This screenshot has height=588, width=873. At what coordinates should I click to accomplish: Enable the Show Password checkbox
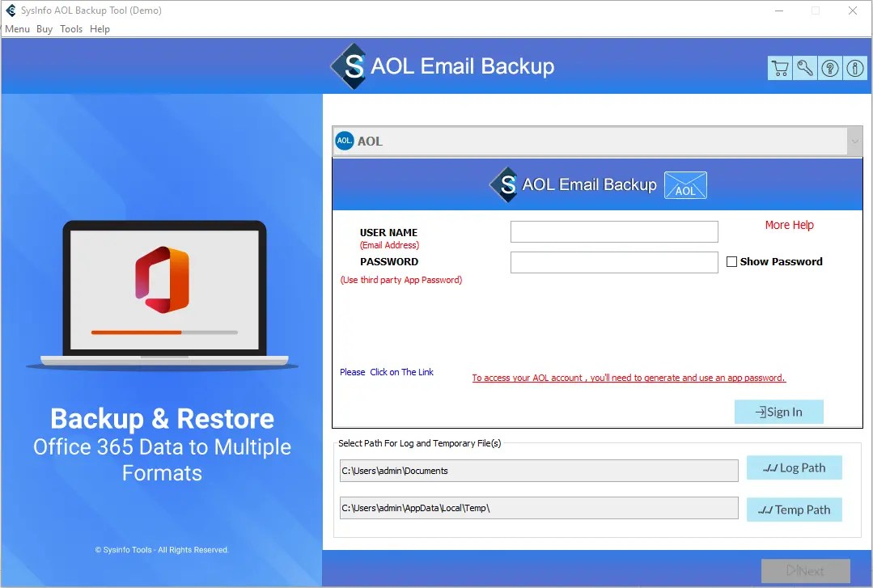click(x=732, y=261)
